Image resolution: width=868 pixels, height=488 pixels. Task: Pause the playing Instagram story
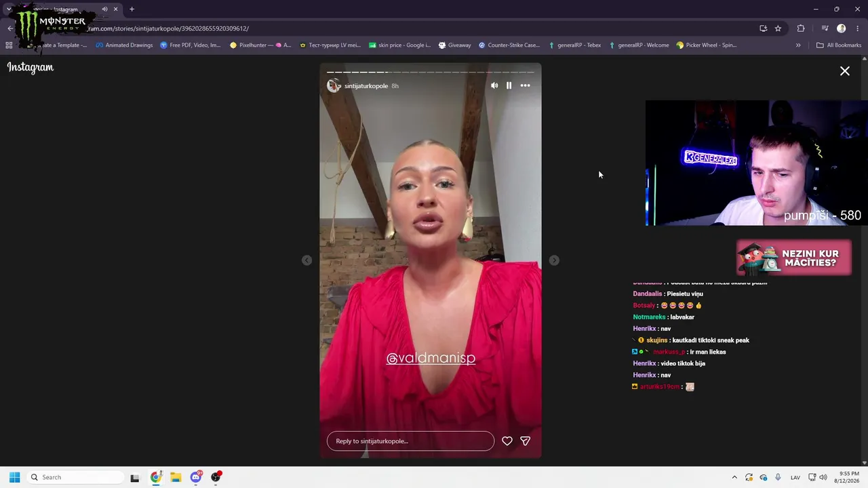click(x=509, y=85)
